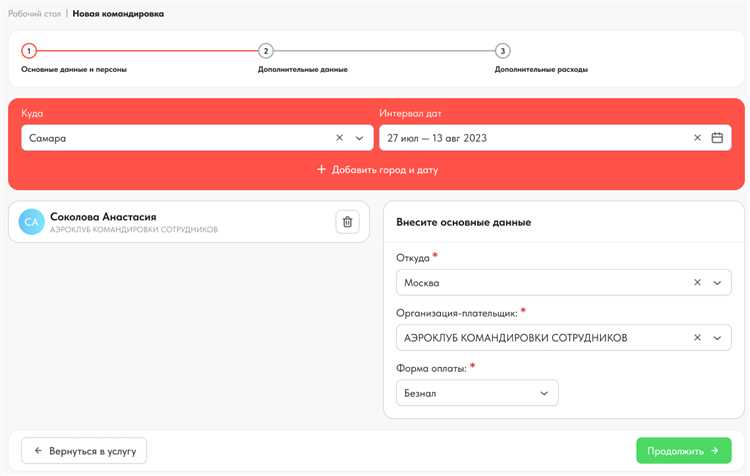Click the Вернуться в услугу button

(84, 451)
